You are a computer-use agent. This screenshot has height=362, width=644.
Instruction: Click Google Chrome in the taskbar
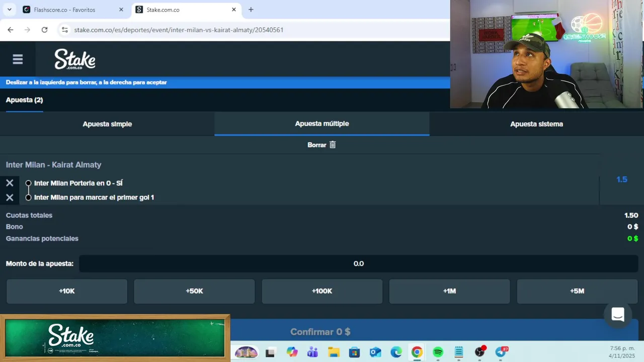point(417,352)
